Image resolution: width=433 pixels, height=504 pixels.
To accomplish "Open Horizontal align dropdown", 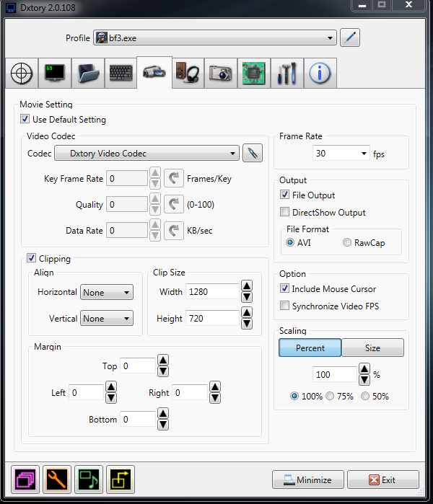I will coord(107,292).
